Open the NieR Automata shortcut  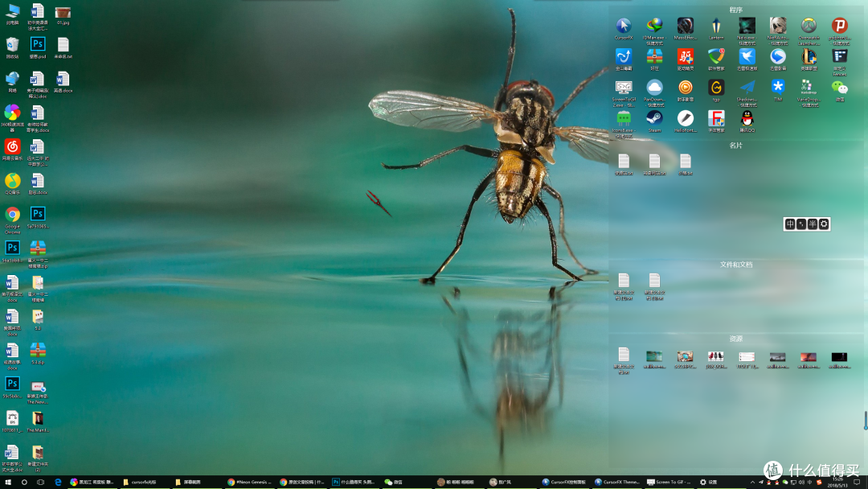click(x=778, y=26)
